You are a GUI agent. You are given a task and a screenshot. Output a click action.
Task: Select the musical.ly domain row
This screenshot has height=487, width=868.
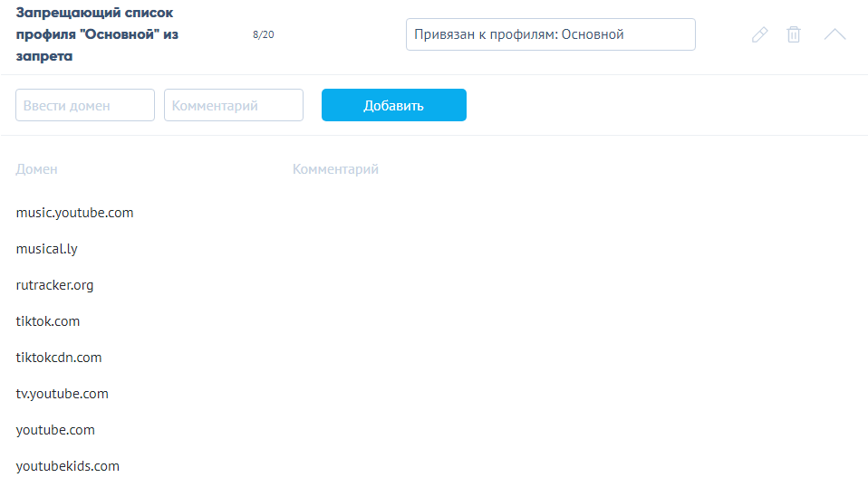tap(47, 249)
